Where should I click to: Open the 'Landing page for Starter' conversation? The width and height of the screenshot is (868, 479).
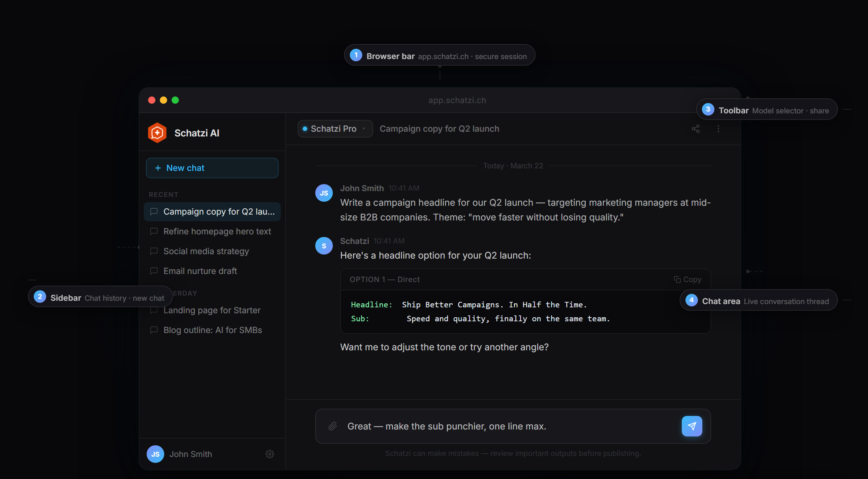pos(212,310)
